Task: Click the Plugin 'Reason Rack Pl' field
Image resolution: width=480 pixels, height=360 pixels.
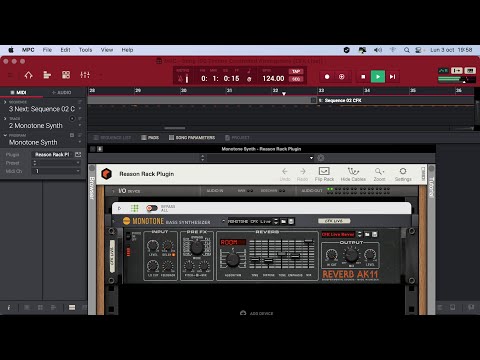Action: (x=52, y=155)
